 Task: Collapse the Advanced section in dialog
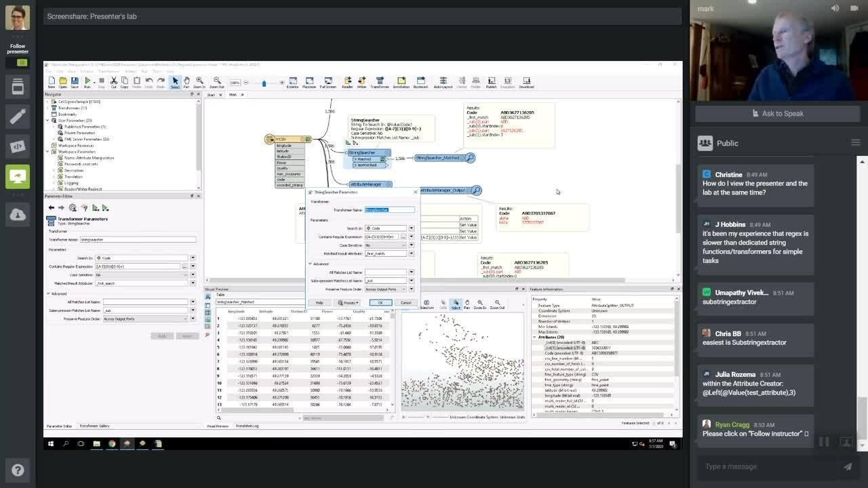pos(311,264)
